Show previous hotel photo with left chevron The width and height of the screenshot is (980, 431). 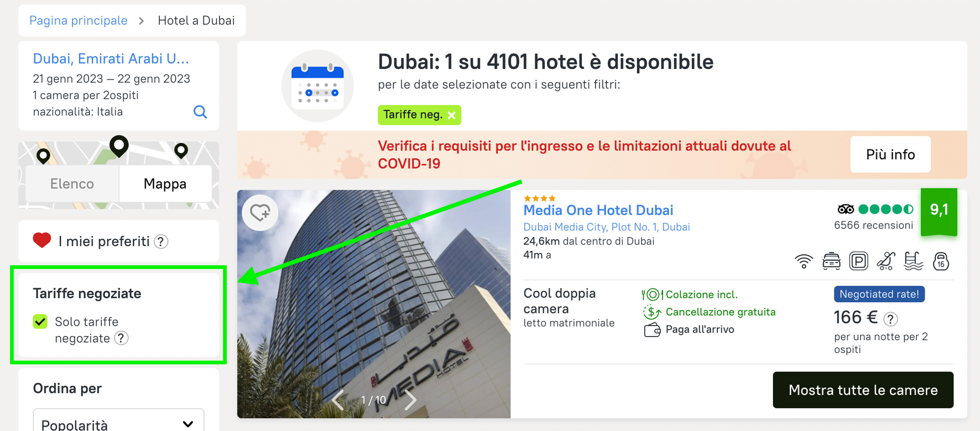(338, 400)
